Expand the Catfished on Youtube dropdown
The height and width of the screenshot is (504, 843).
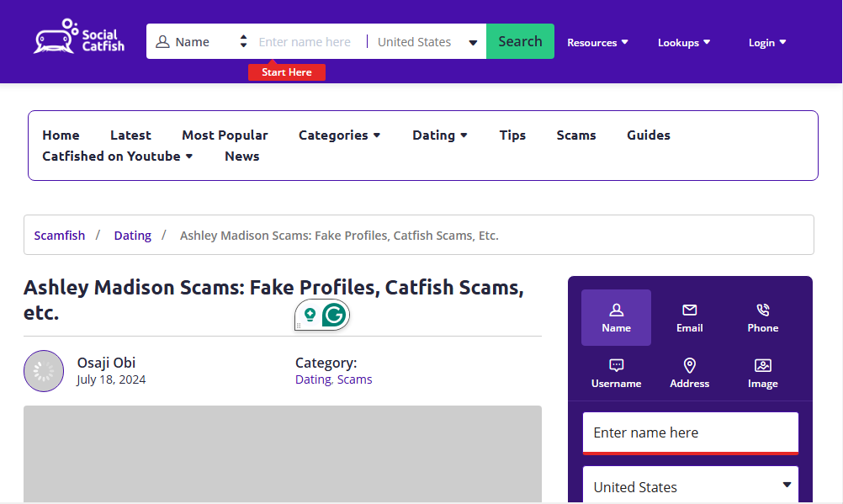[117, 156]
